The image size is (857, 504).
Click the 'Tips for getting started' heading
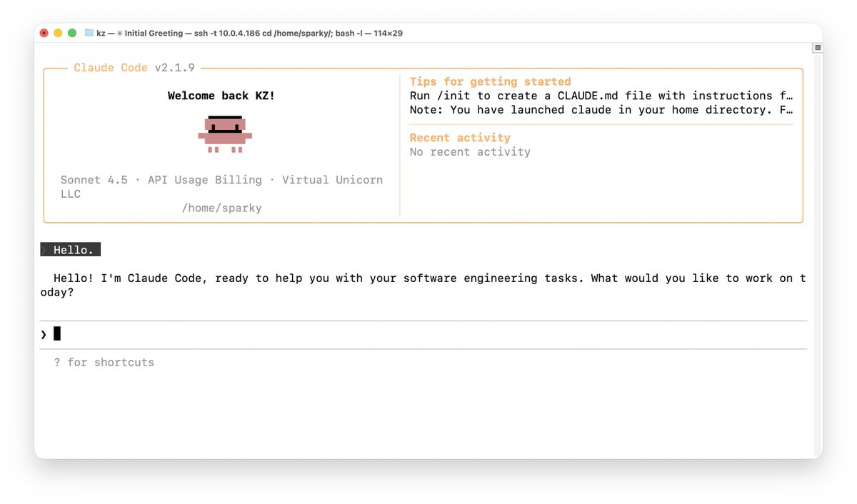coord(491,81)
